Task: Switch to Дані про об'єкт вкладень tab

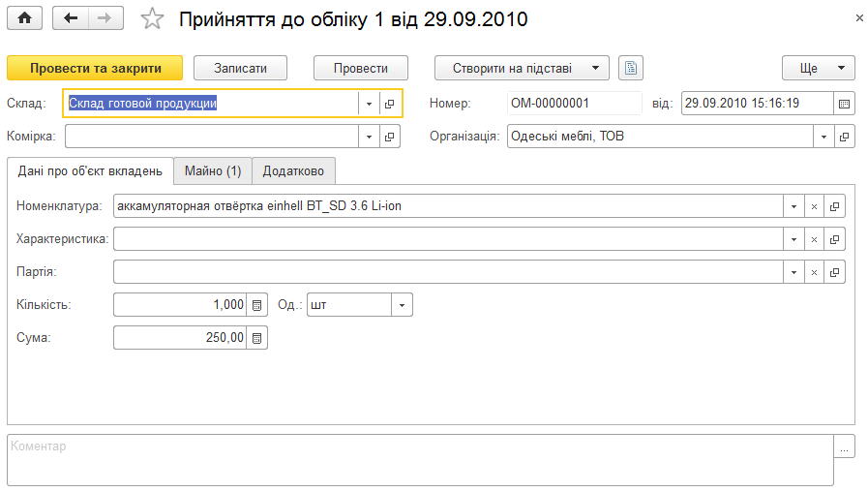Action: pyautogui.click(x=90, y=170)
